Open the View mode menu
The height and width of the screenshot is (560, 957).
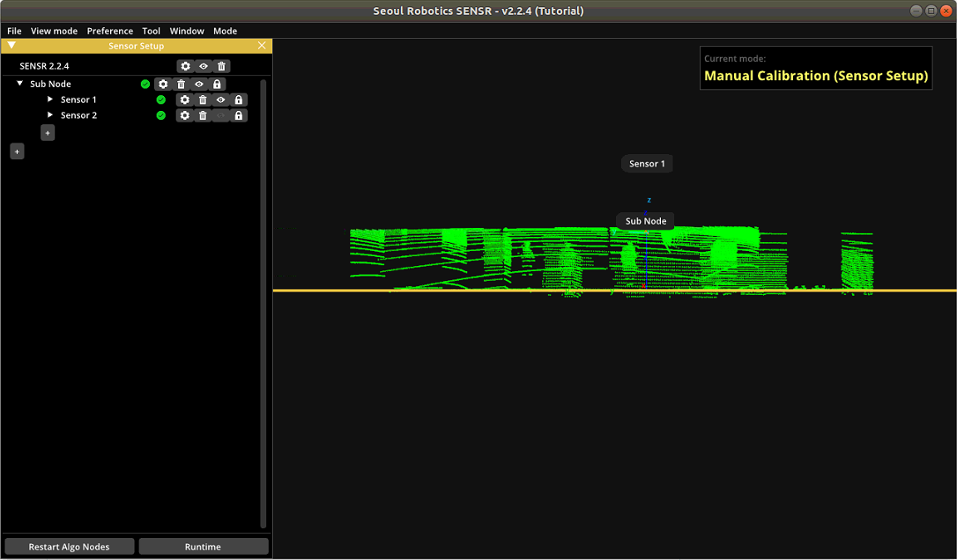[x=54, y=31]
